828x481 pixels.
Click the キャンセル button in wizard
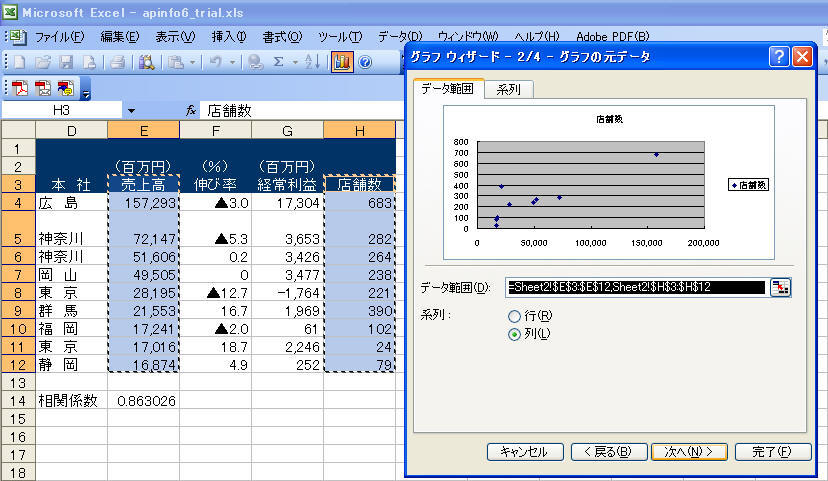pyautogui.click(x=525, y=451)
